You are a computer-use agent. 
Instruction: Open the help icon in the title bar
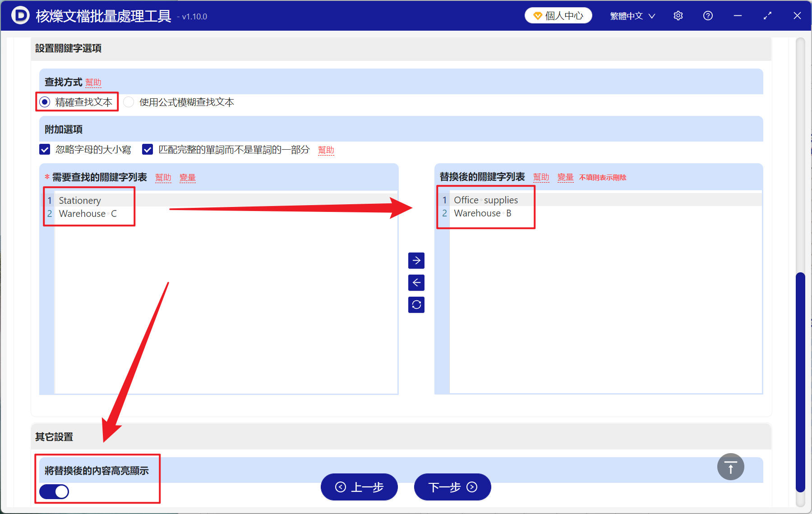tap(708, 15)
